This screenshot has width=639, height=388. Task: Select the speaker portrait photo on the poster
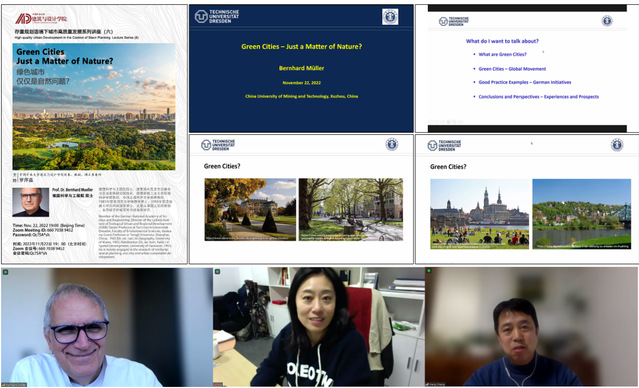tap(31, 202)
